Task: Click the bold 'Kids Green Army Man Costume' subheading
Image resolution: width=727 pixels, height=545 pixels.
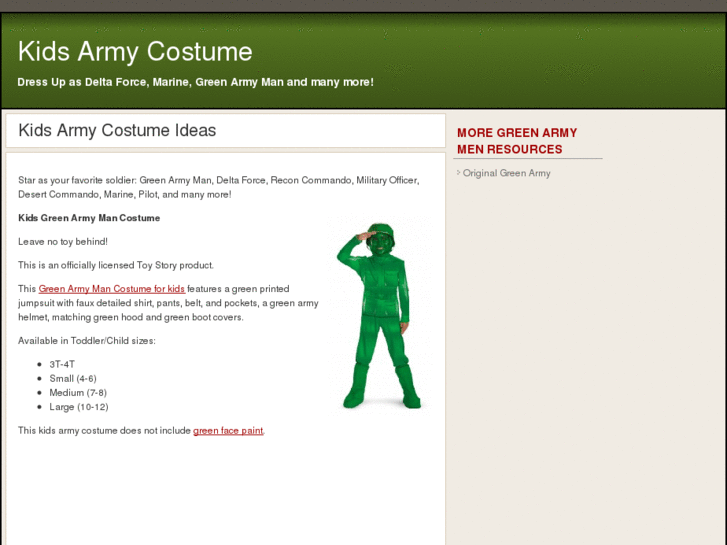Action: [x=89, y=218]
